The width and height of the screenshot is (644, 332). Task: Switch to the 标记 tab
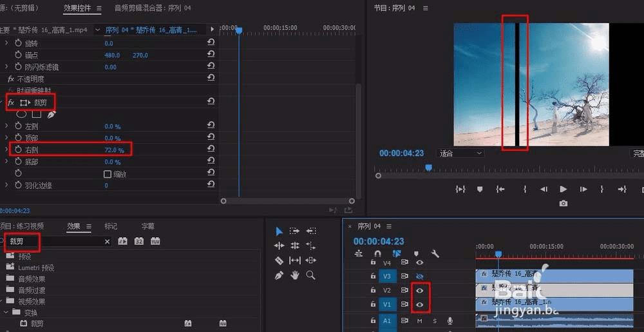pyautogui.click(x=111, y=226)
